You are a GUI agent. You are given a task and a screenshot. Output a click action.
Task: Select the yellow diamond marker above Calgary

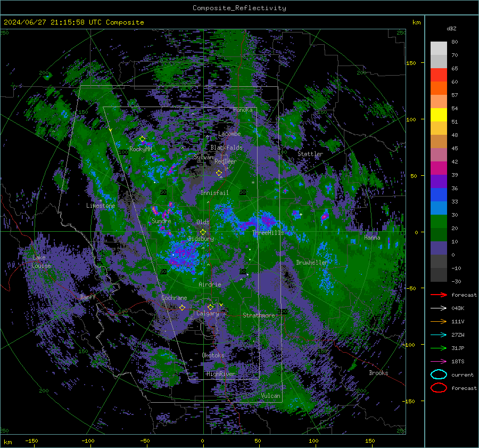pos(210,307)
